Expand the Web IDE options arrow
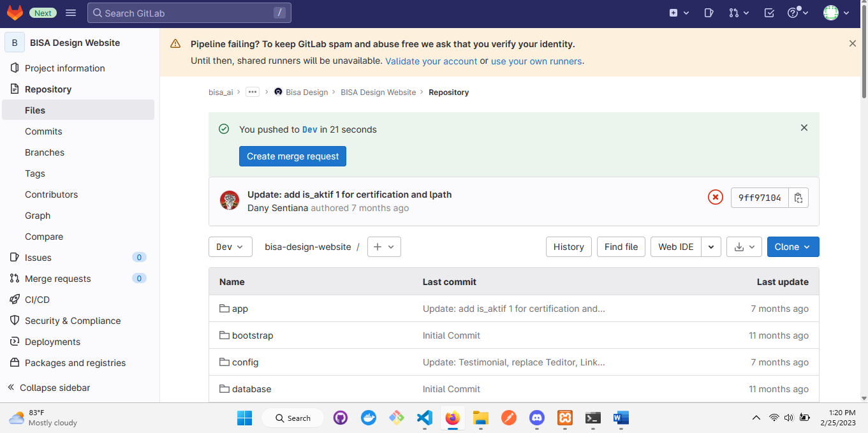 (x=711, y=247)
